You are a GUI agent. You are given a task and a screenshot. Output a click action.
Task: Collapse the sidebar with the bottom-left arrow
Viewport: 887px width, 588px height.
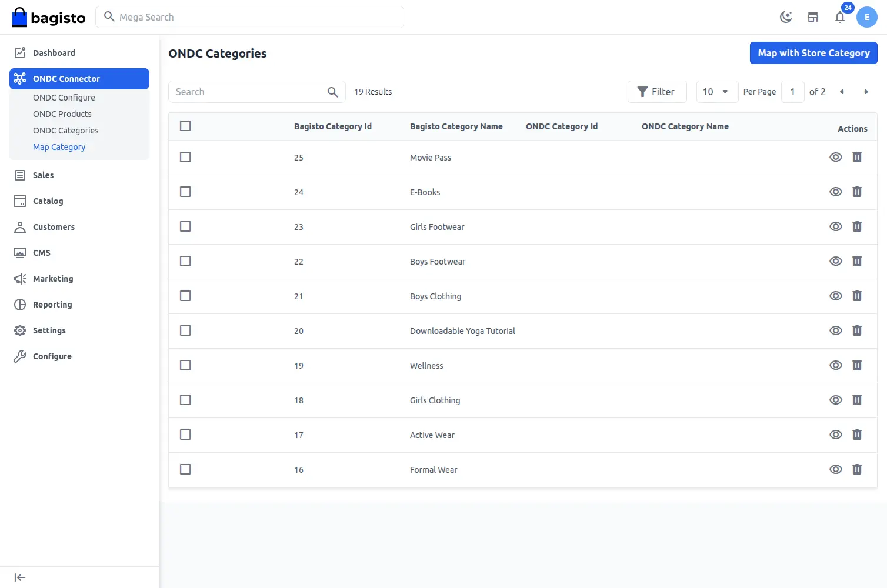tap(19, 577)
